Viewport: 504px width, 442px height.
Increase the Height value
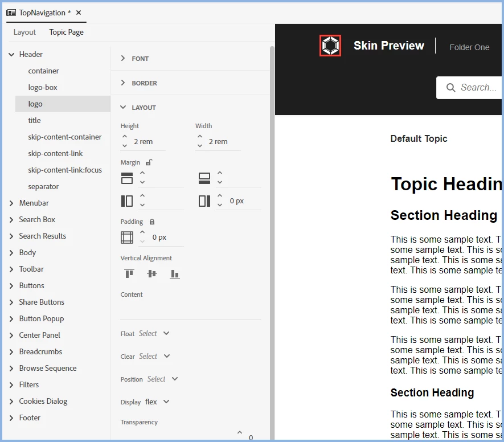125,136
